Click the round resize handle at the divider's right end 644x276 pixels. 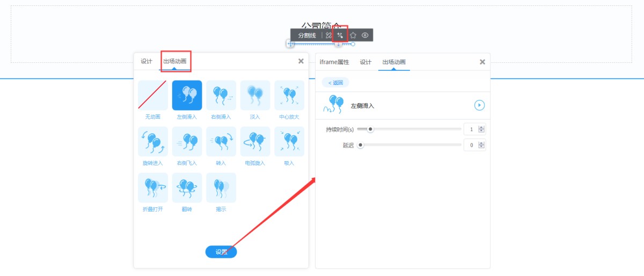coord(353,44)
